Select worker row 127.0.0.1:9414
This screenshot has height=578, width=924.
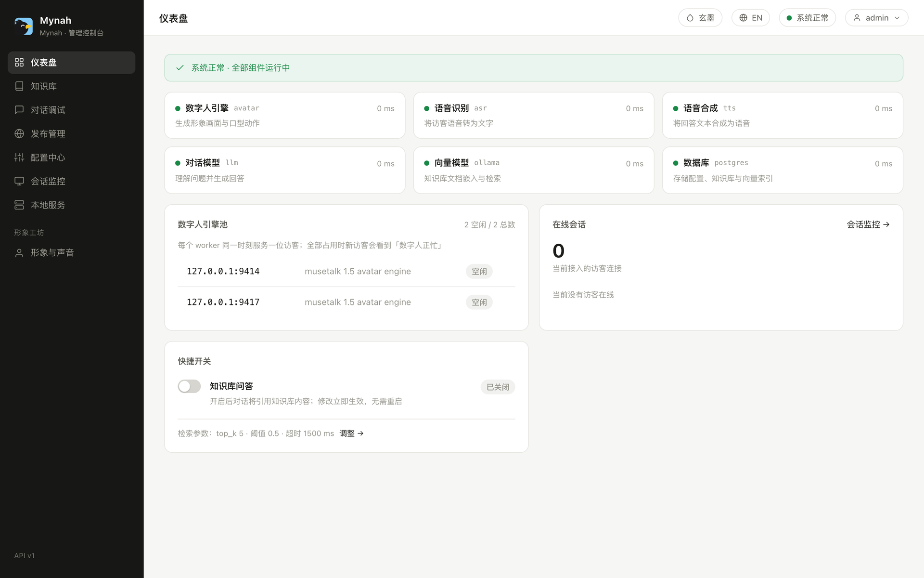[346, 272]
